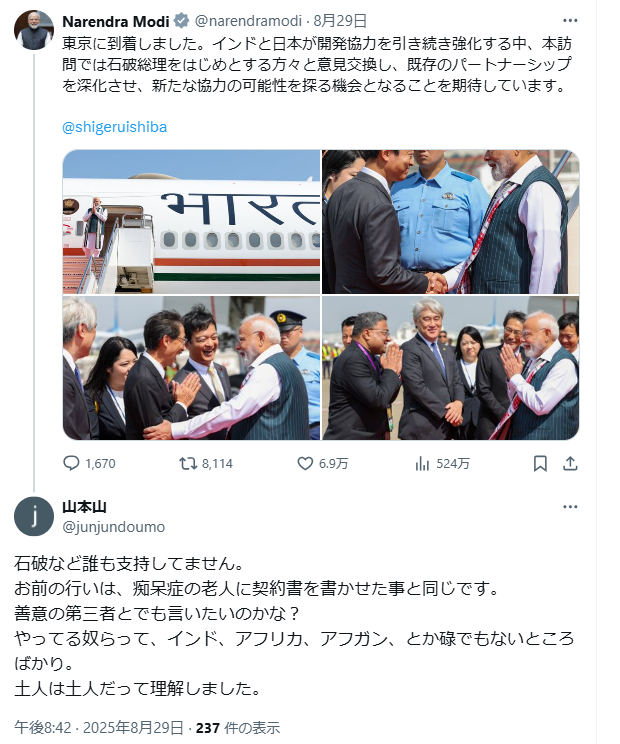Click the reply timestamp 午後8:42 · 2025年8月29日
The width and height of the screenshot is (620, 744).
pyautogui.click(x=99, y=727)
